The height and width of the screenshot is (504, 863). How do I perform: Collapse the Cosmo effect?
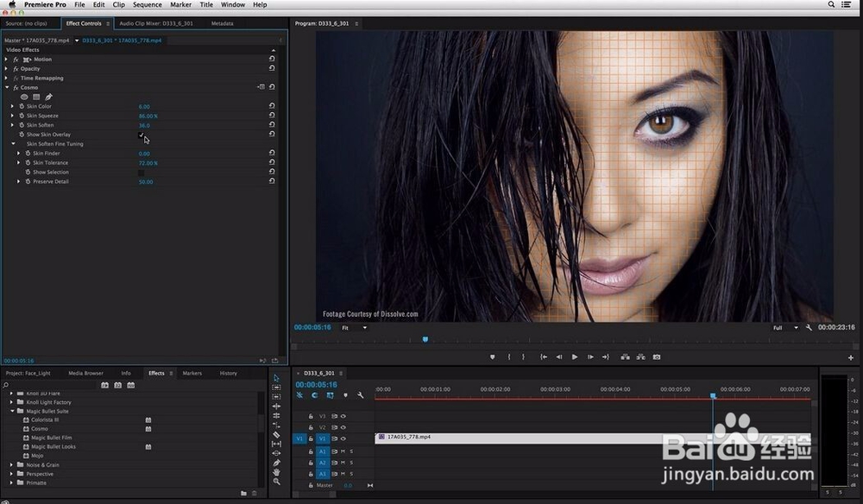[x=7, y=87]
